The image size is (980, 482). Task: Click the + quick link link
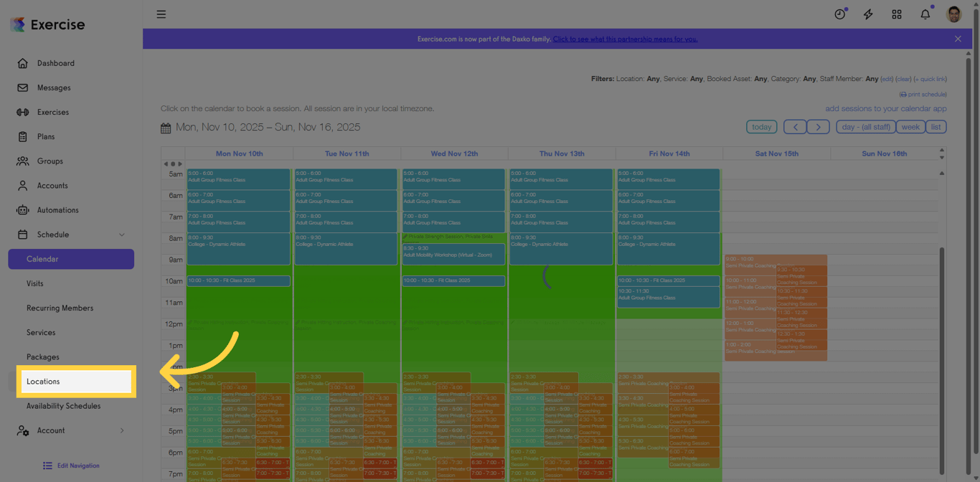[930, 79]
